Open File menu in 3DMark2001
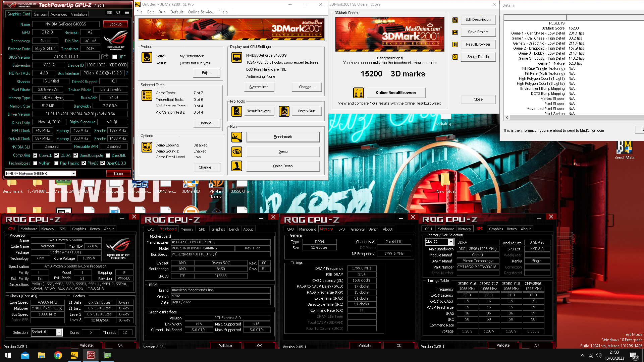This screenshot has height=362, width=644. coord(140,12)
